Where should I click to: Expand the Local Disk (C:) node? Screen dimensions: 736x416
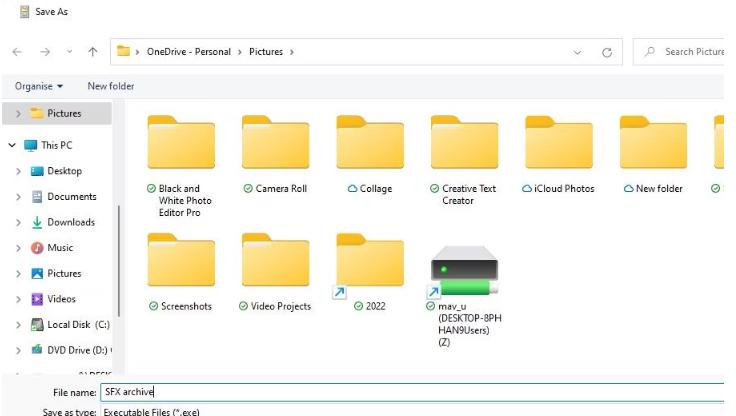click(x=18, y=325)
